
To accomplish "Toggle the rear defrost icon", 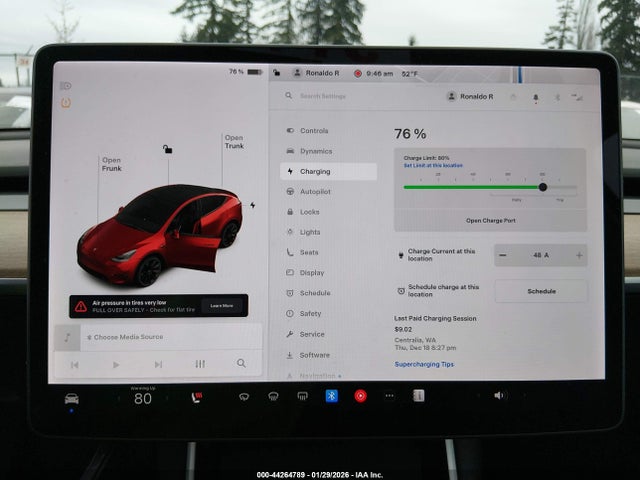I will tap(302, 396).
